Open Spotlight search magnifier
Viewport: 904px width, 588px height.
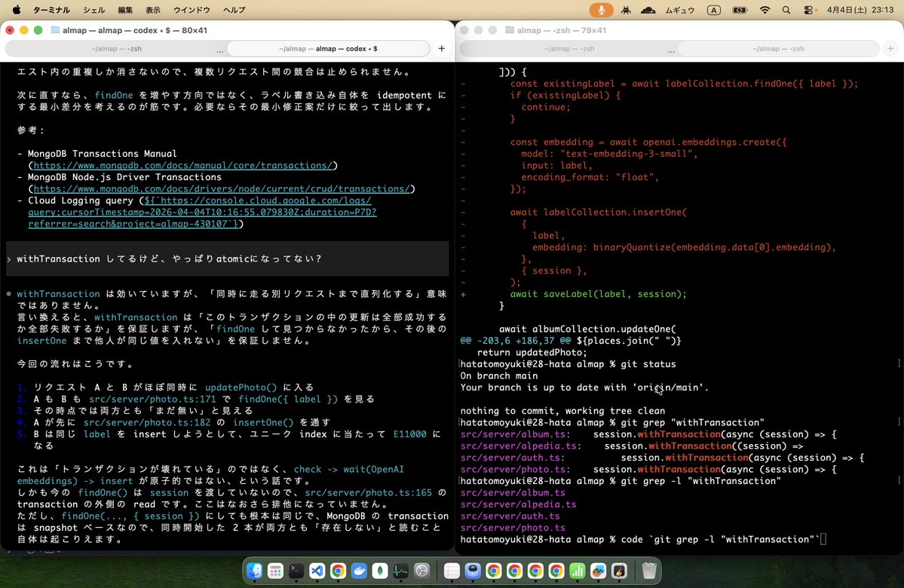(x=786, y=10)
